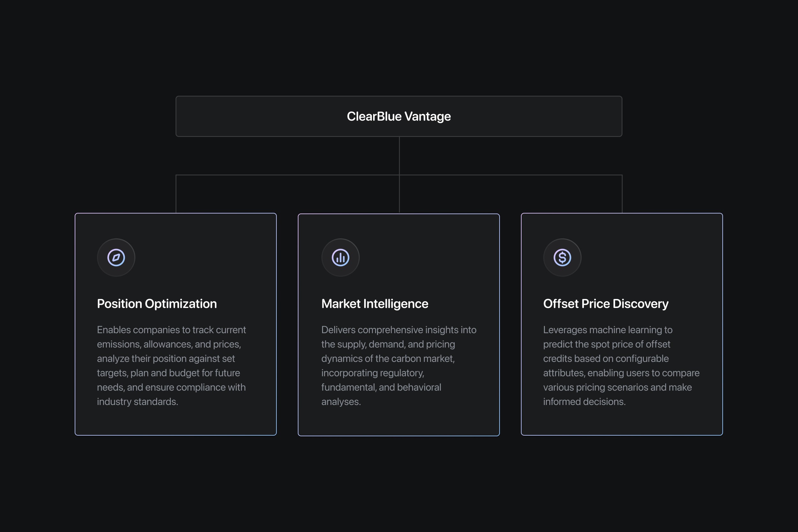Open the Market Intelligence heading
798x532 pixels.
click(374, 304)
